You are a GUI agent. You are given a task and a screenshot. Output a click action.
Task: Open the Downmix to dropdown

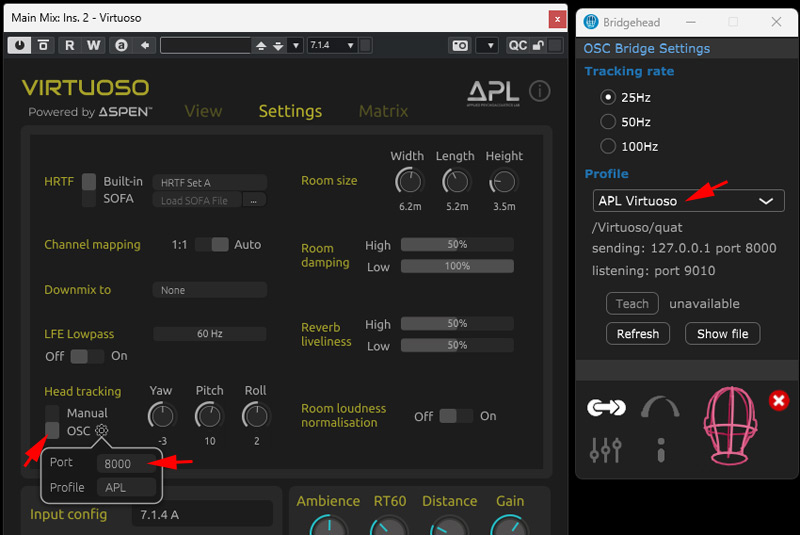point(209,290)
